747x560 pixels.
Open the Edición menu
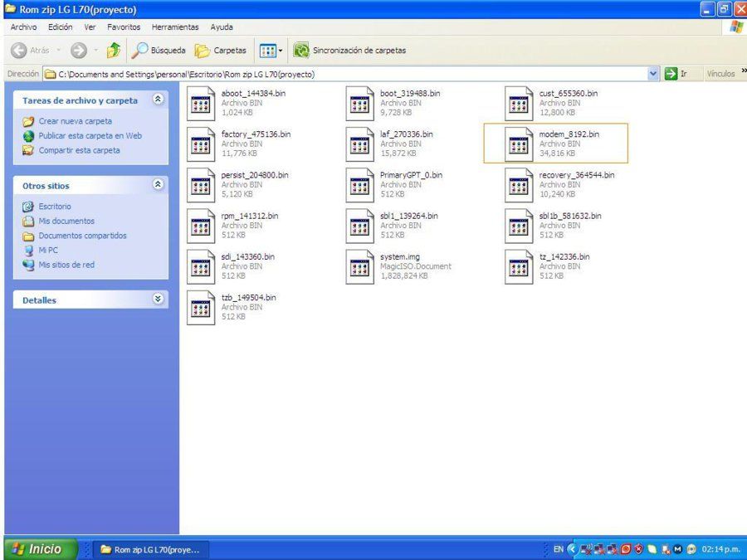click(60, 27)
